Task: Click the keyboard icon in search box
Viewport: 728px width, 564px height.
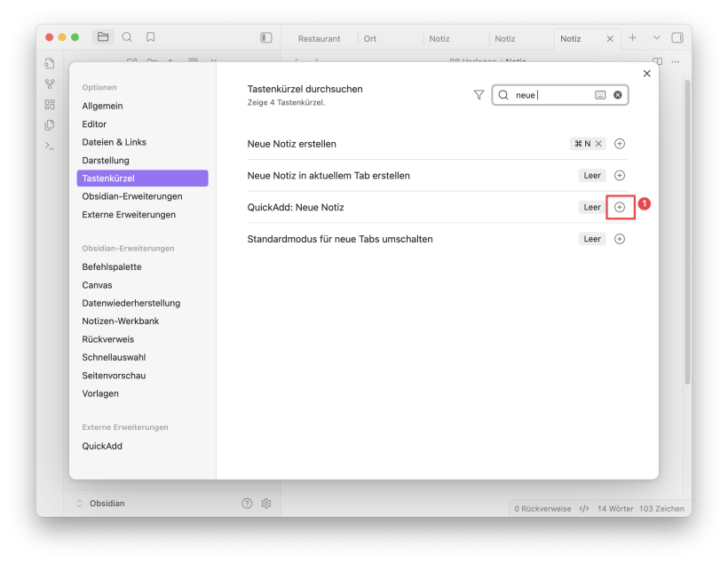Action: tap(600, 95)
